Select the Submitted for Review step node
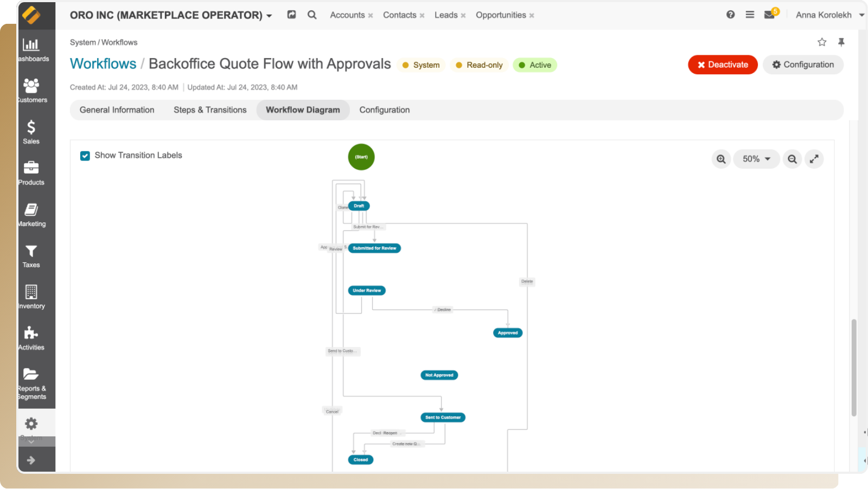868x489 pixels. [374, 248]
